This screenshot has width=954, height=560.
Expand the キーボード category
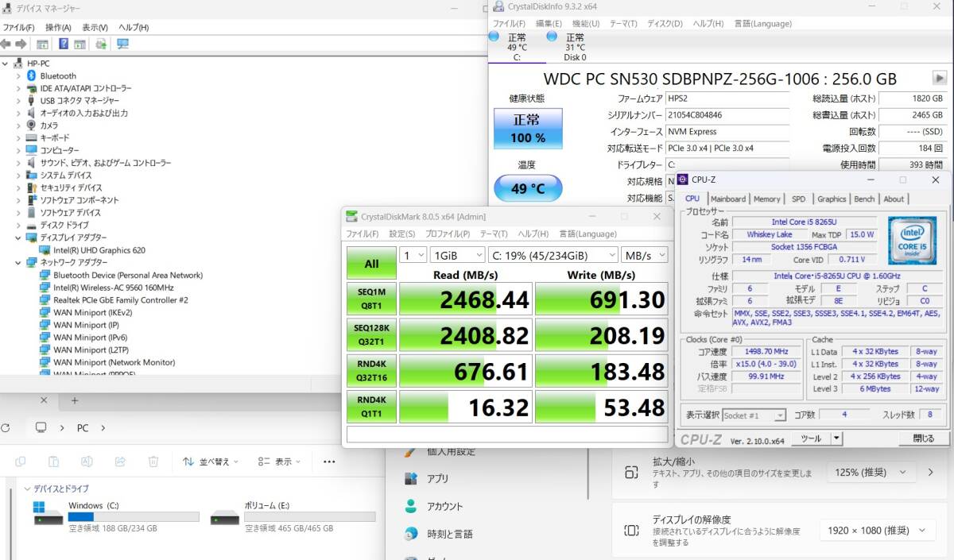pyautogui.click(x=18, y=137)
